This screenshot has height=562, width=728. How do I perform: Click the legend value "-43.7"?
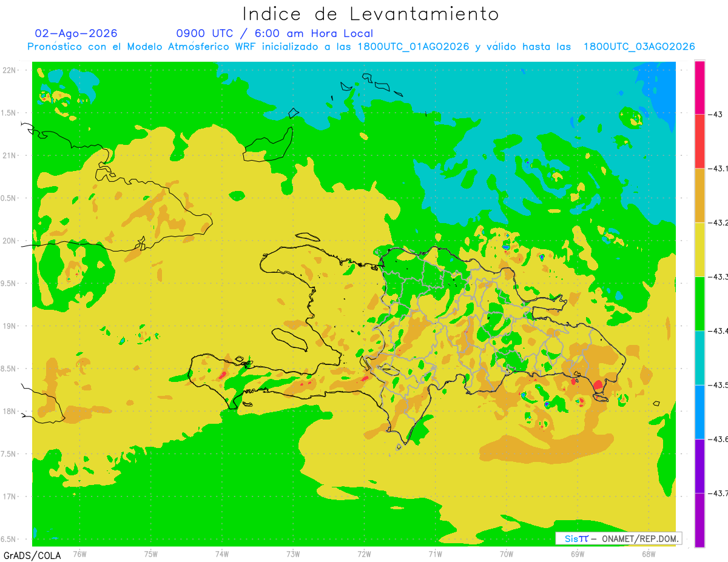718,493
